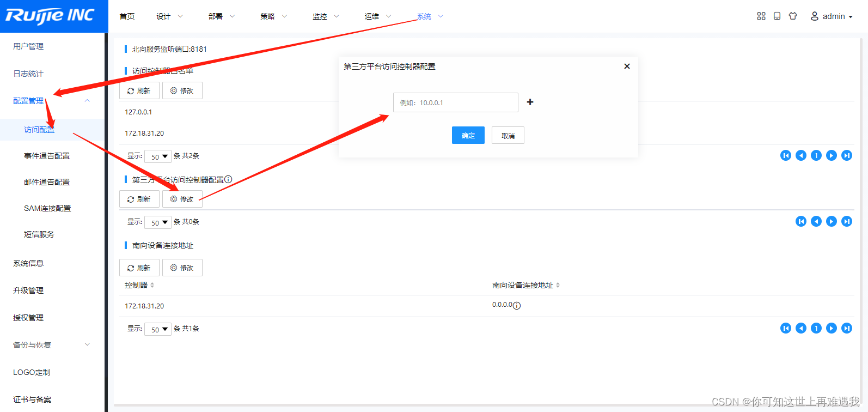
Task: Go to first page of whitelist table
Action: 786,155
